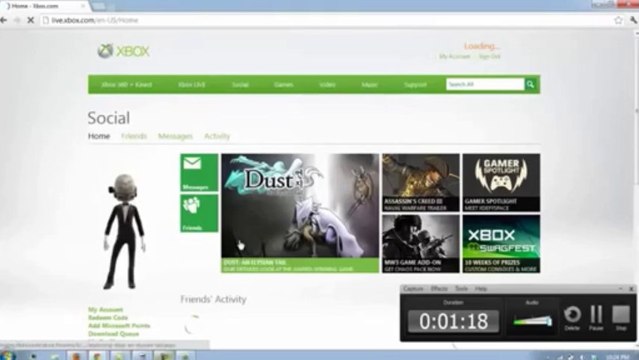Screen dimensions: 639x360
Task: Click the Redeem Code link
Action: [108, 318]
